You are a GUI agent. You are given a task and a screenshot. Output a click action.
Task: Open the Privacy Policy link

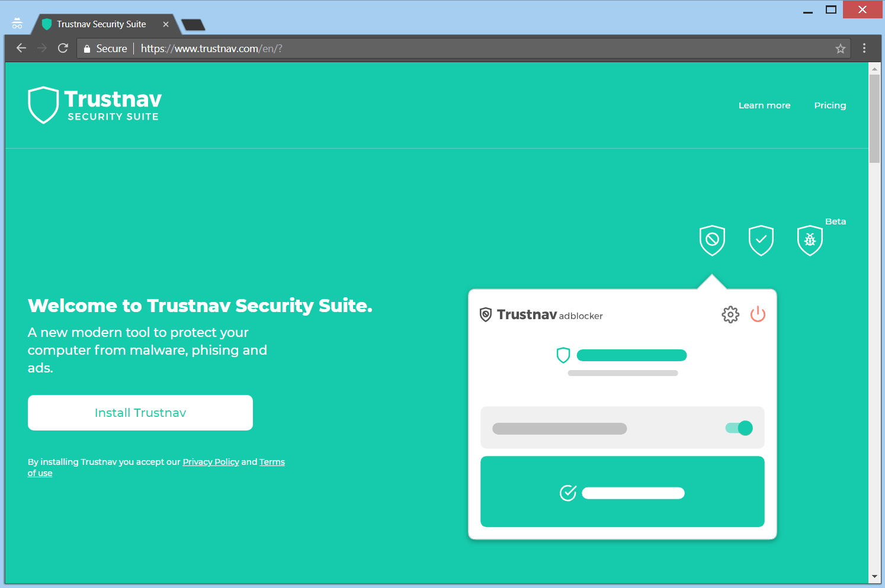(211, 462)
